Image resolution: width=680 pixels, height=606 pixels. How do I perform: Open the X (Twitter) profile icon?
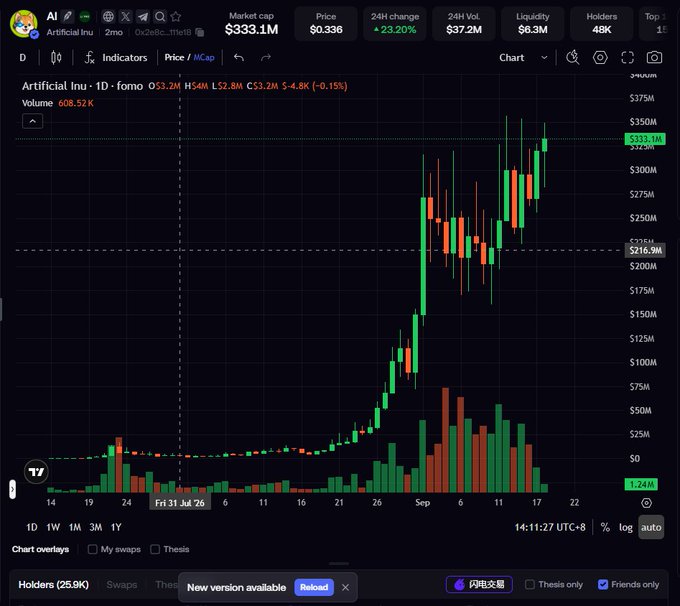click(125, 16)
